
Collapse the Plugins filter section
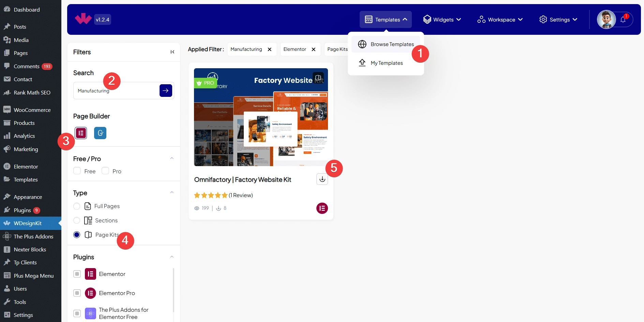coord(172,257)
